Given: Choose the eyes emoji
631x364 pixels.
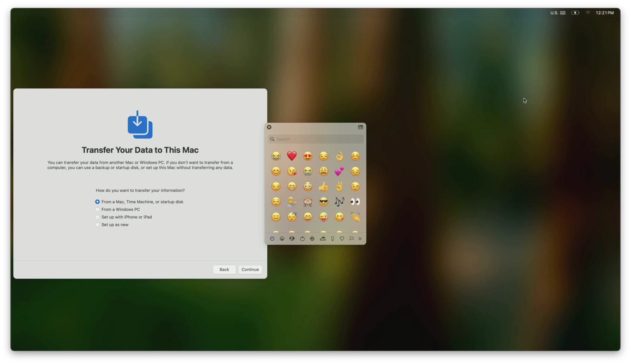Looking at the screenshot, I should pyautogui.click(x=355, y=202).
